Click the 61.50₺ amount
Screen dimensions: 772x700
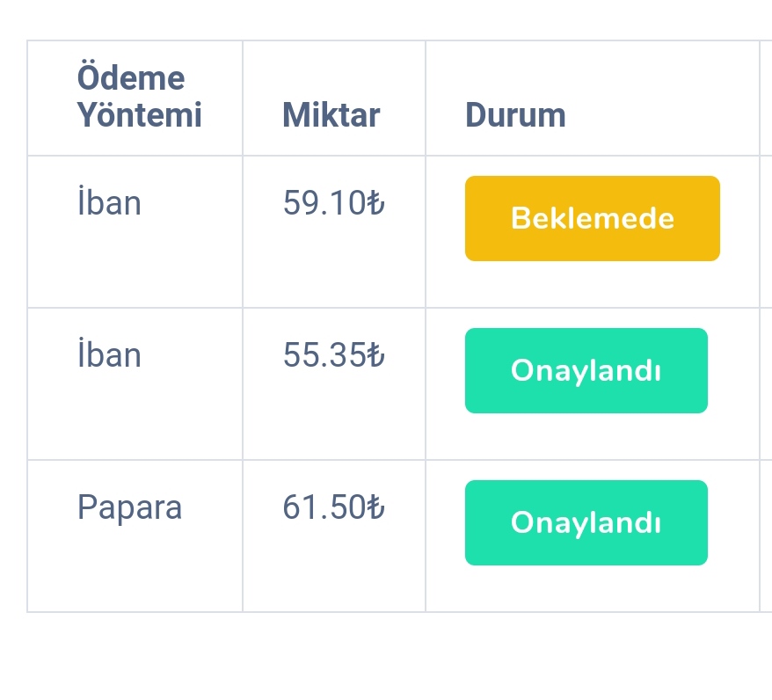click(333, 507)
